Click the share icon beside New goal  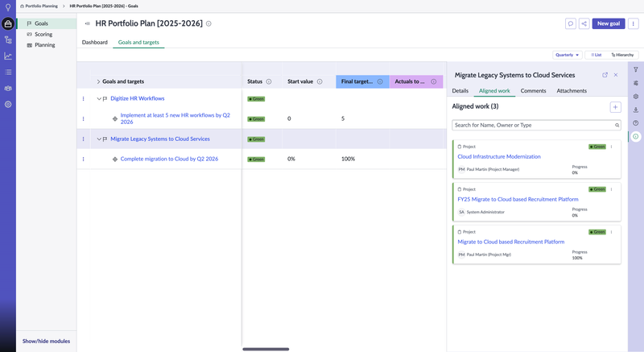pos(584,23)
